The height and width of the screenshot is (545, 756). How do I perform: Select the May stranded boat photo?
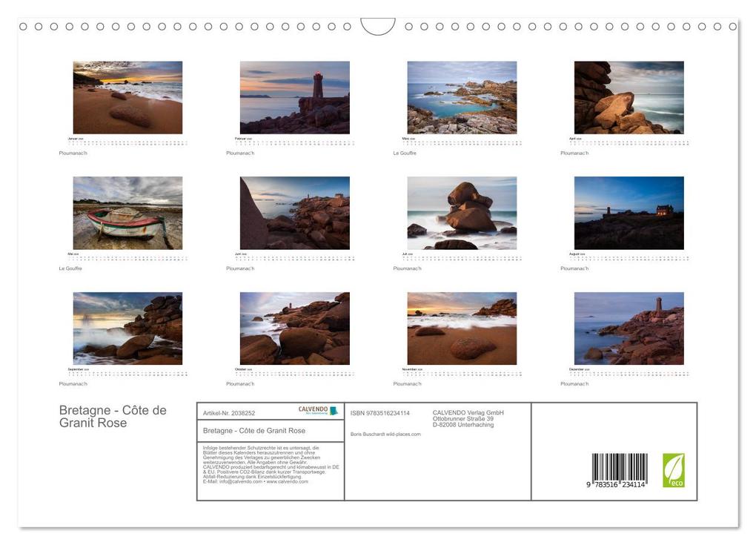(127, 213)
